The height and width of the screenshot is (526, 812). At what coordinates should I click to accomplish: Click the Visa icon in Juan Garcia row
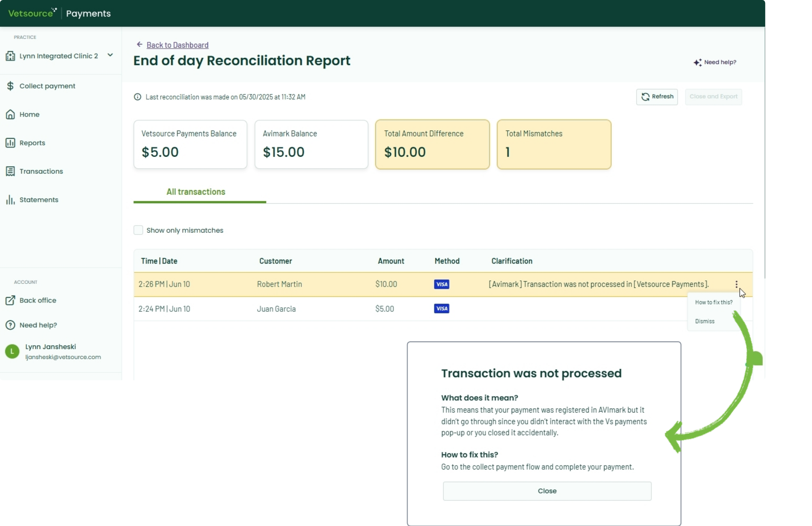pyautogui.click(x=442, y=309)
